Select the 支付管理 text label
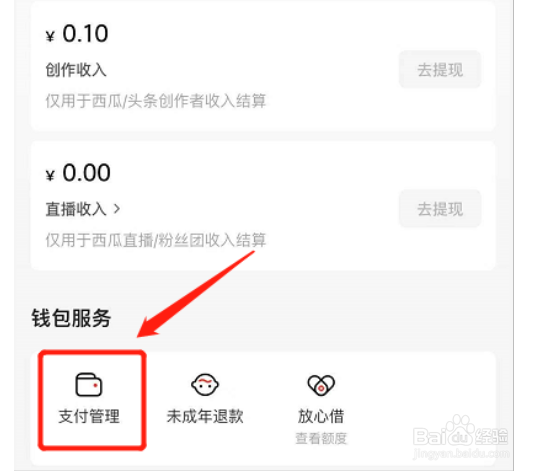539x472 pixels. tap(89, 416)
